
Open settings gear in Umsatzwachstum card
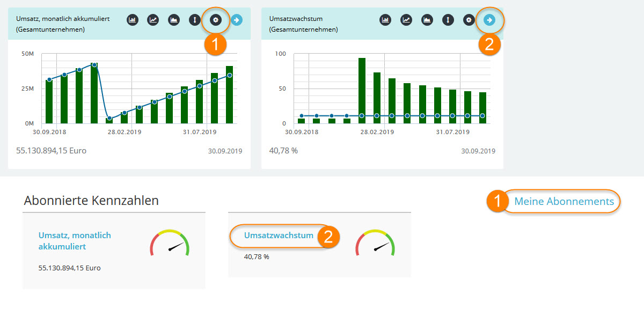[x=469, y=20]
